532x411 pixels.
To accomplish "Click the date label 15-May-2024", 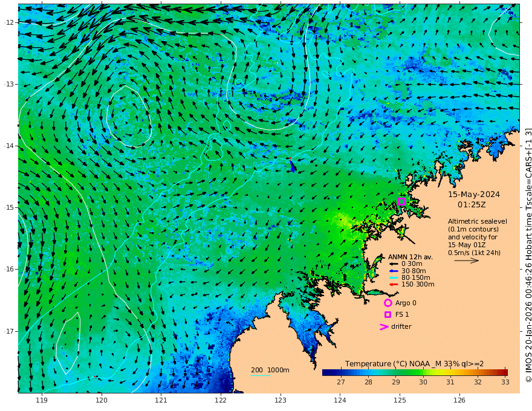I will click(x=474, y=194).
